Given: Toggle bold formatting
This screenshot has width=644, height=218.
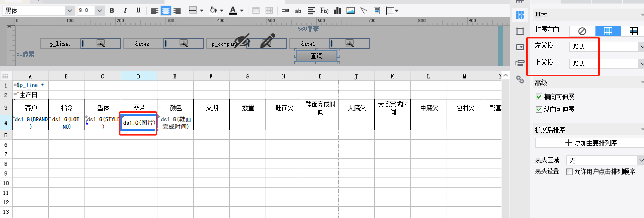Looking at the screenshot, I should click(112, 11).
